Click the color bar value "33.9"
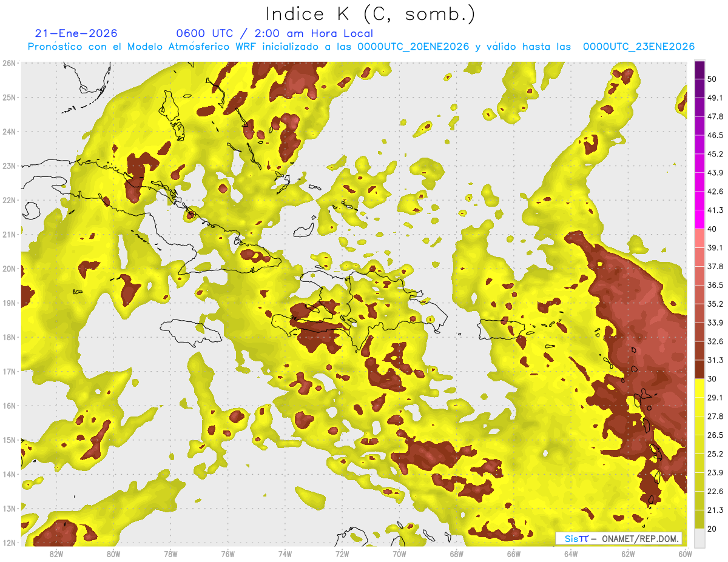The width and height of the screenshot is (728, 562). click(x=715, y=323)
